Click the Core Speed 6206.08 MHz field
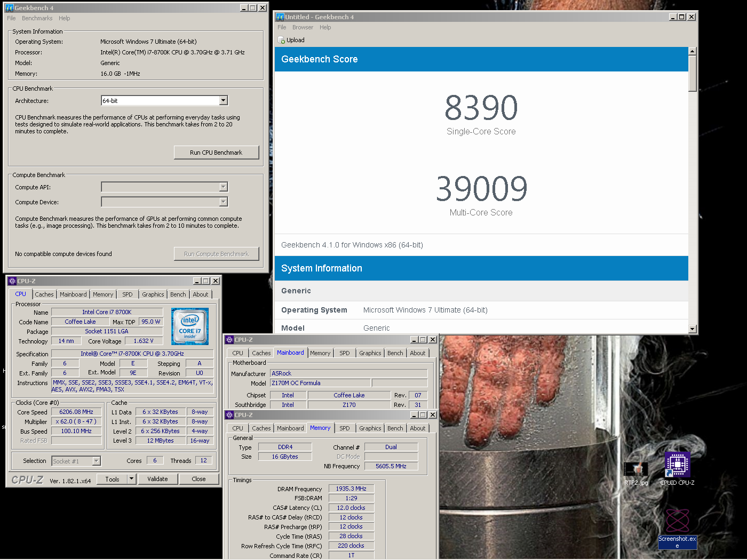 [76, 412]
